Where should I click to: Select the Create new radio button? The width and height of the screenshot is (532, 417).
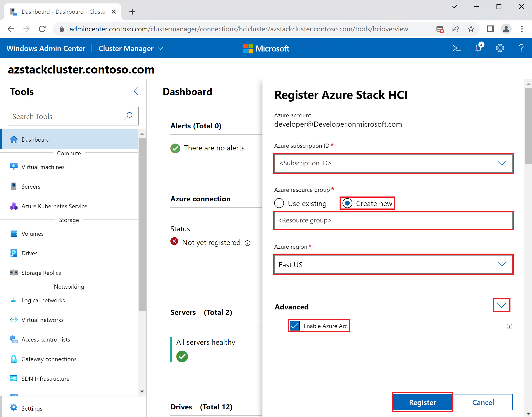tap(347, 203)
